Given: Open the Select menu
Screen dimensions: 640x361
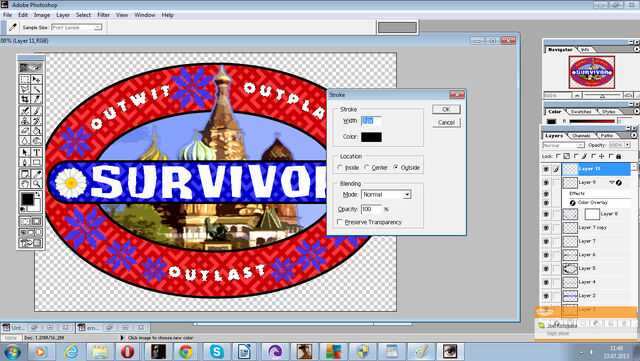Looking at the screenshot, I should tap(83, 15).
